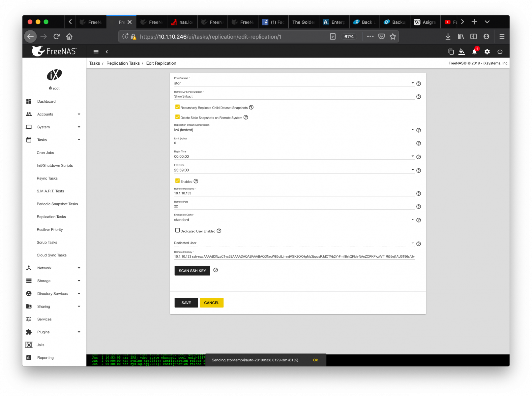Image resolution: width=532 pixels, height=396 pixels.
Task: Show help for End Time
Action: 419,171
